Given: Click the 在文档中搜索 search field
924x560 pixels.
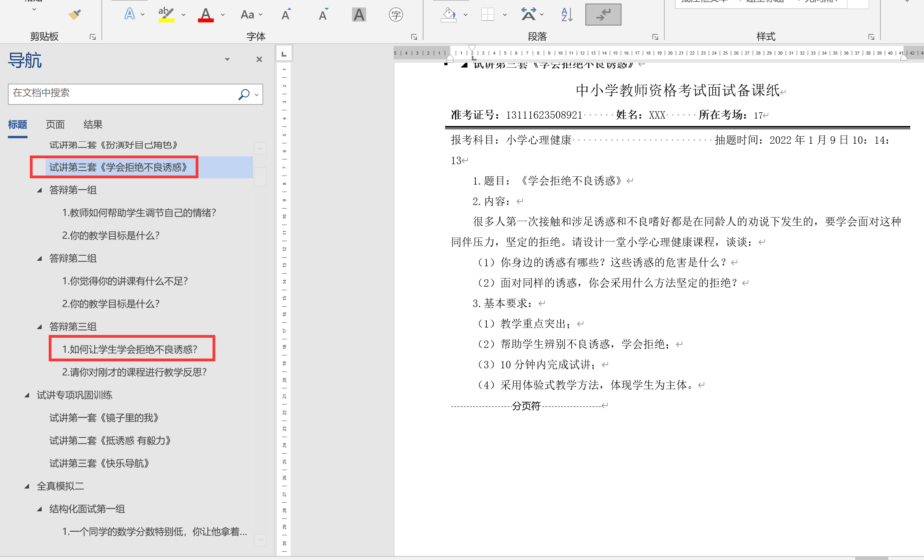Looking at the screenshot, I should (122, 93).
